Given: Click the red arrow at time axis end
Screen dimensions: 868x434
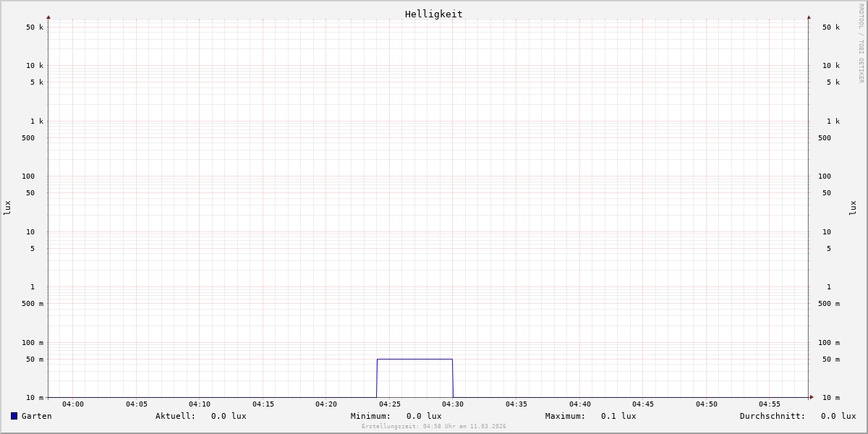Looking at the screenshot, I should click(812, 397).
